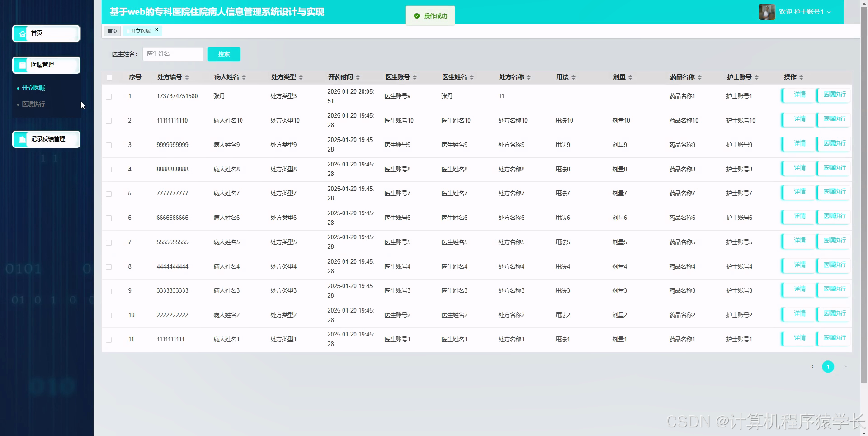Select 开立医嘱 in the sidebar submenu
Viewport: 868px width, 436px height.
pos(33,88)
